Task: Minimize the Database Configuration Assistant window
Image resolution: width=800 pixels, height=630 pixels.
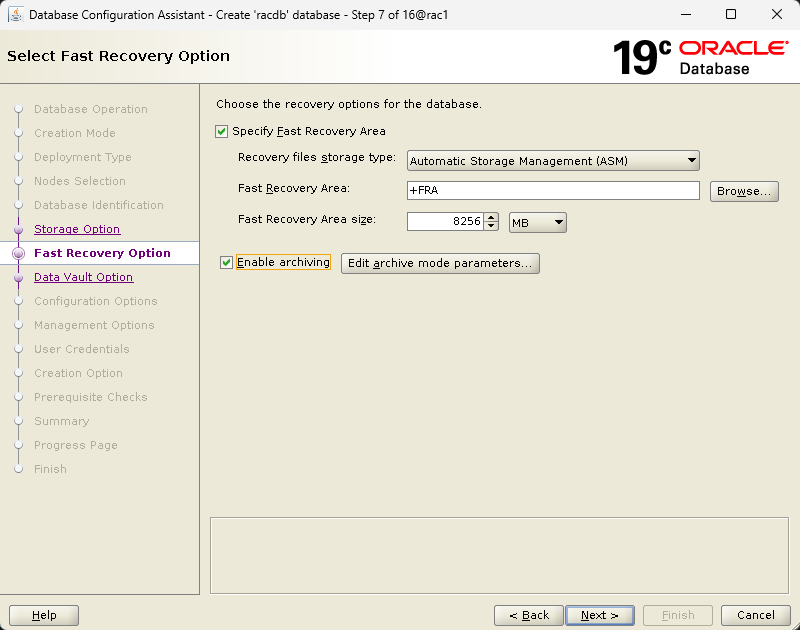Action: point(686,14)
